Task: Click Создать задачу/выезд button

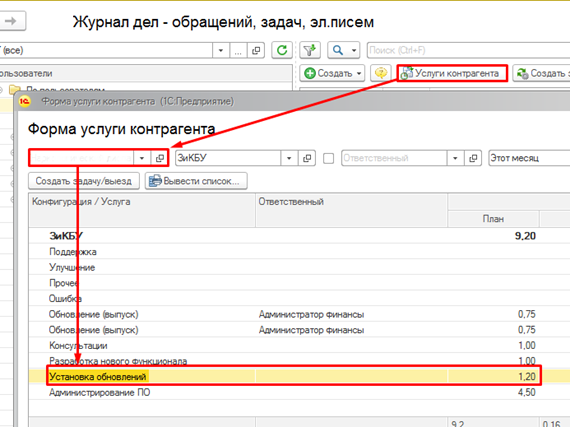Action: 84,181
